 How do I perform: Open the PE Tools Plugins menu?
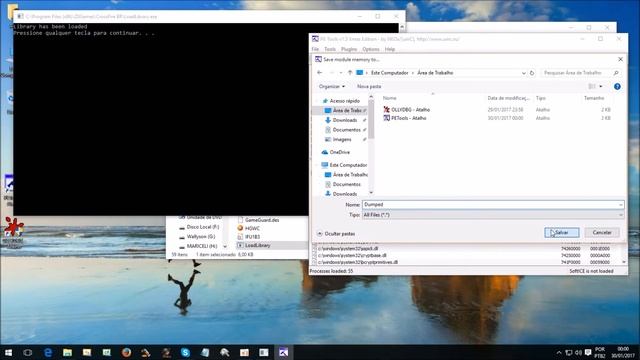click(x=349, y=49)
